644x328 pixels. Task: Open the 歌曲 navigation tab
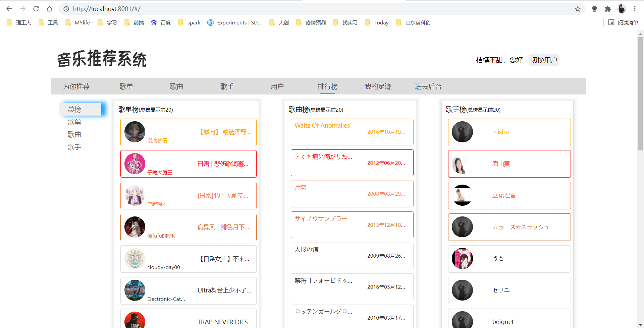[177, 86]
